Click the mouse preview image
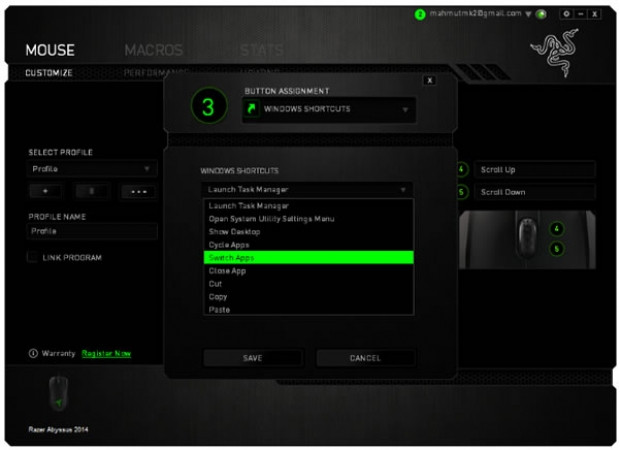 (x=527, y=240)
